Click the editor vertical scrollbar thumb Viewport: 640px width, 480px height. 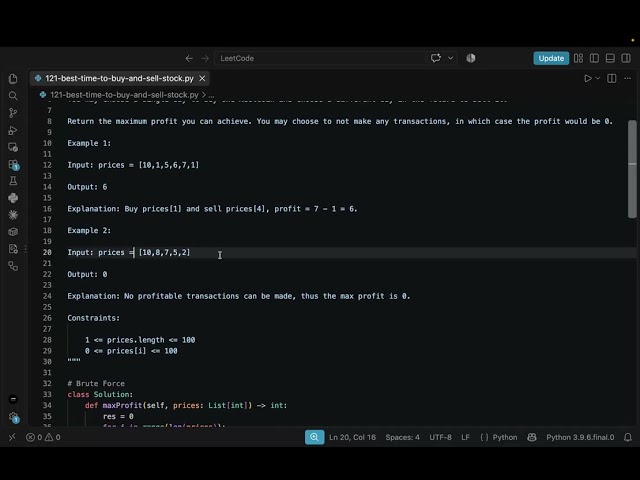[x=632, y=169]
